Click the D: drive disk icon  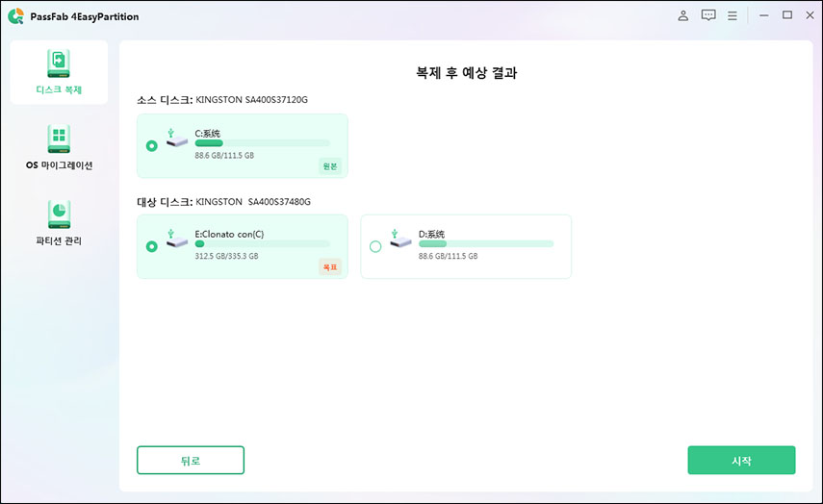coord(400,239)
